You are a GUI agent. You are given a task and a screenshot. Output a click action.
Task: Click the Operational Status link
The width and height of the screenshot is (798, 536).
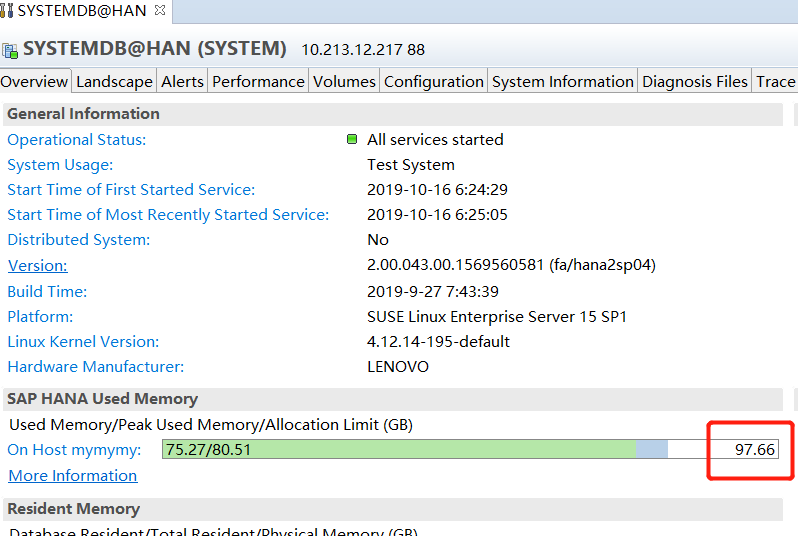coord(77,139)
